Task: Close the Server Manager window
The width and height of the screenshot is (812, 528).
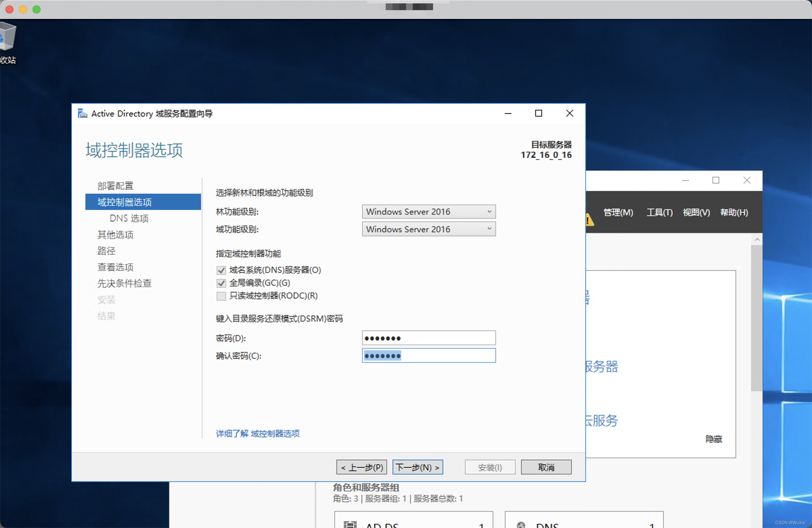Action: tap(747, 180)
